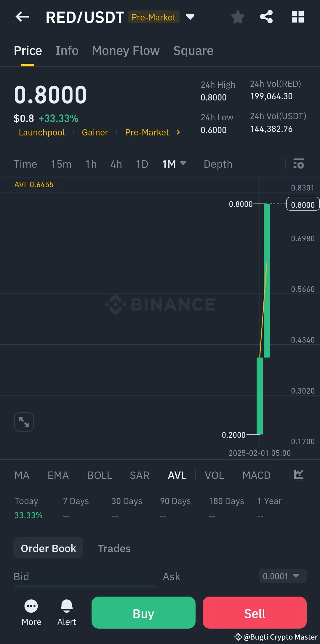The width and height of the screenshot is (320, 644).
Task: Toggle the MACD indicator
Action: click(256, 475)
